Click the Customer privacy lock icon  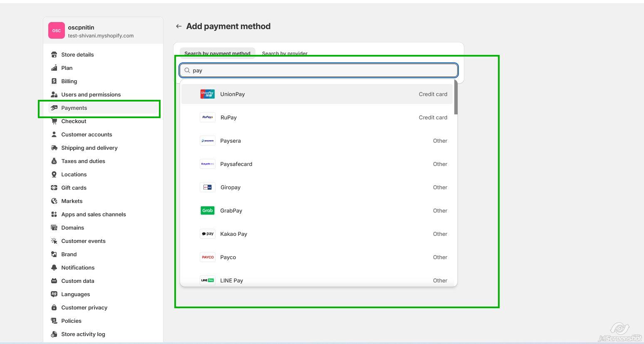coord(54,307)
